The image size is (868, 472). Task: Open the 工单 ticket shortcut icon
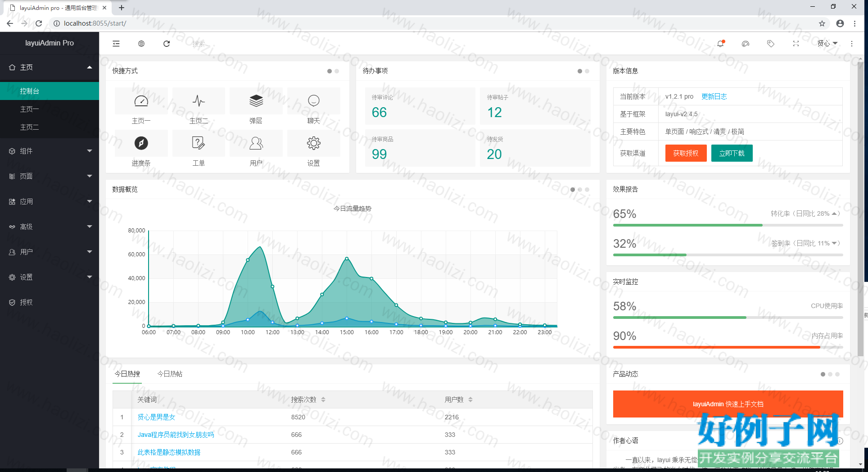pos(199,143)
